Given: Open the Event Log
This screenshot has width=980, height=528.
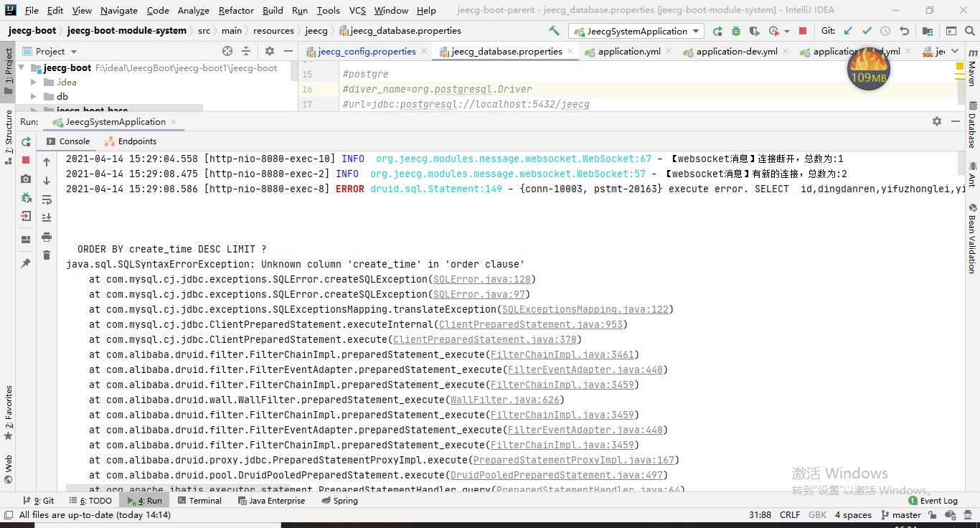Looking at the screenshot, I should [x=933, y=501].
